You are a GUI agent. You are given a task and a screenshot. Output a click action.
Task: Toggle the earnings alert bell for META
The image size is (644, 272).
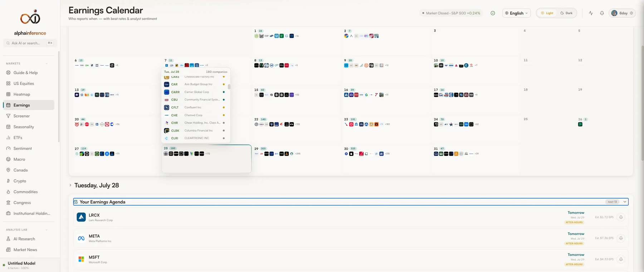[x=621, y=238]
